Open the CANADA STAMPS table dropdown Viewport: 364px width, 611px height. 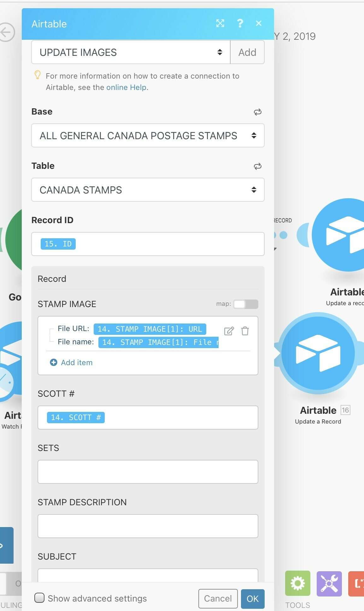(x=148, y=190)
